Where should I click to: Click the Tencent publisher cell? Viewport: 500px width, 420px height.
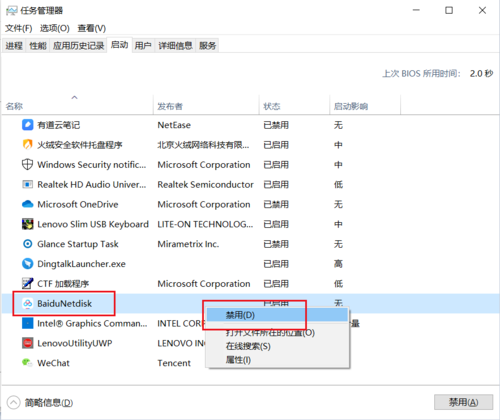click(174, 363)
